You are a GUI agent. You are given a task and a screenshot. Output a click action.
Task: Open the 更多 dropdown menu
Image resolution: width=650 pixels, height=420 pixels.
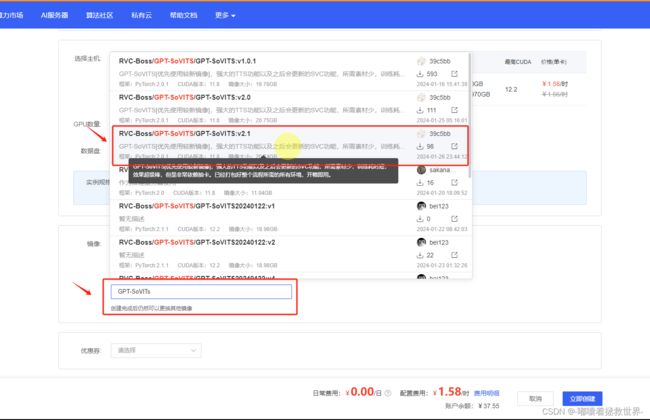pos(225,17)
